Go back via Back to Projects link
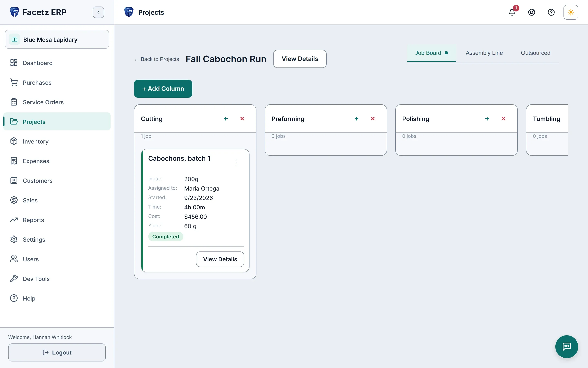The image size is (588, 368). pyautogui.click(x=157, y=59)
